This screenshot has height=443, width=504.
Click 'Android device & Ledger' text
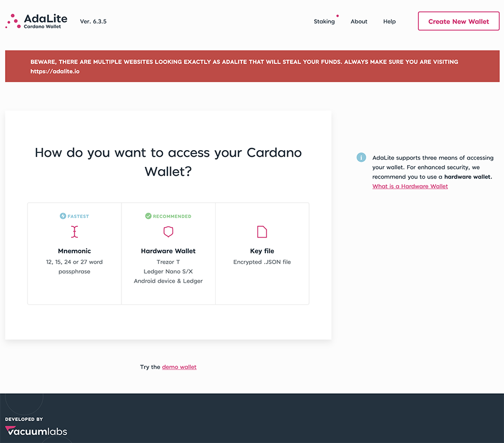pos(168,281)
